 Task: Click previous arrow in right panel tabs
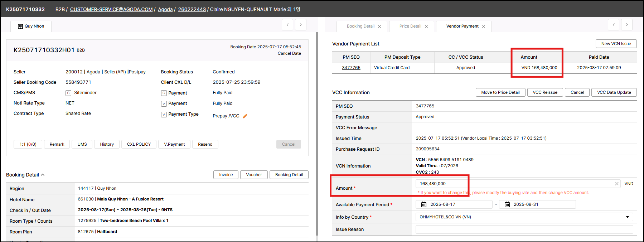[x=614, y=25]
